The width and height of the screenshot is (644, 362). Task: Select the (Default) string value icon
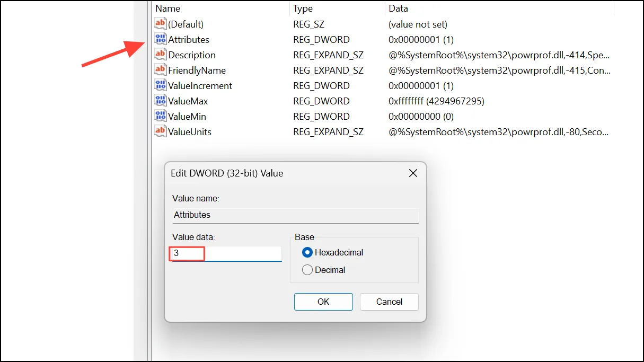160,24
